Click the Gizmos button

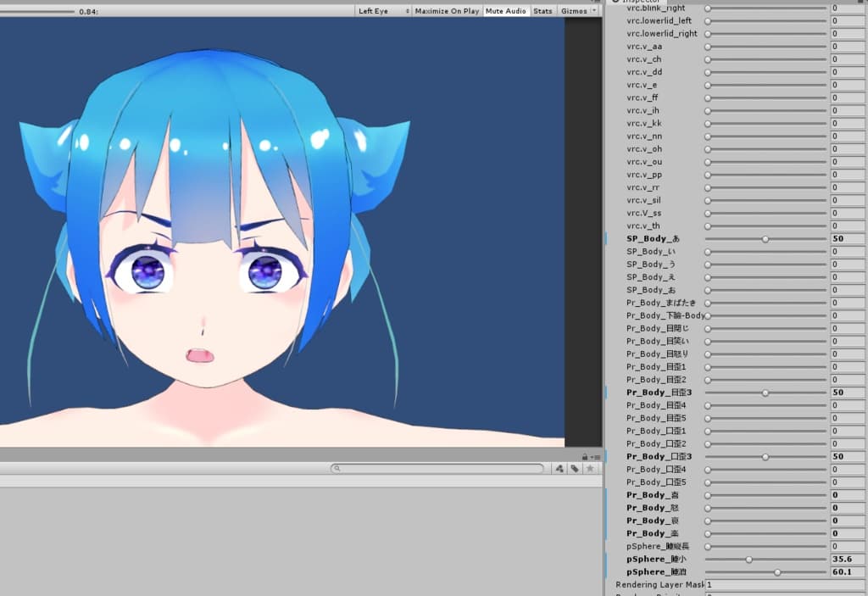tap(573, 11)
